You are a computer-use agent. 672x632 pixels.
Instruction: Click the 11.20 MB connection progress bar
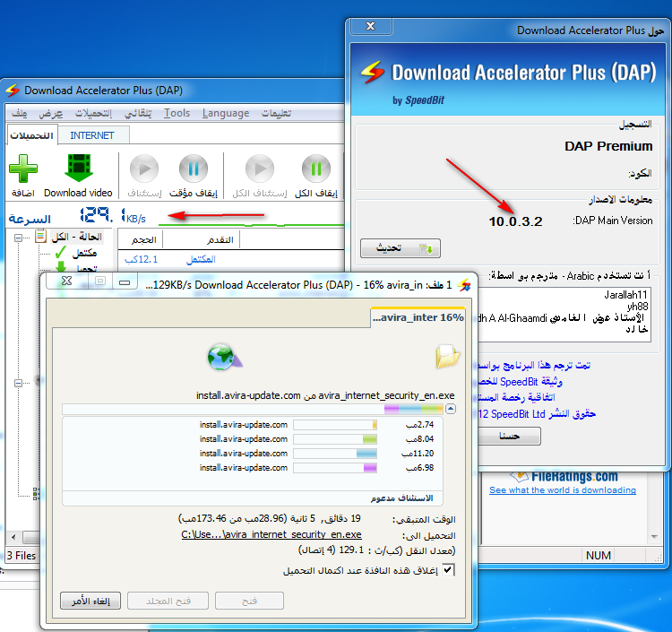pos(335,454)
